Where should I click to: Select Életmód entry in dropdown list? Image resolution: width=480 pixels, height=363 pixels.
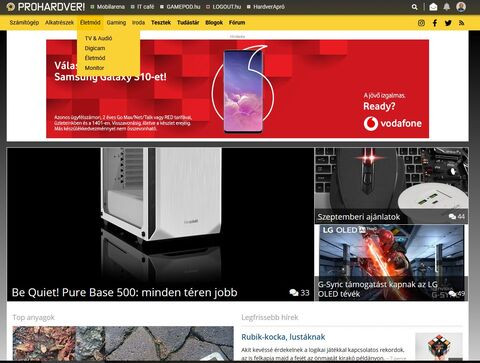[95, 58]
